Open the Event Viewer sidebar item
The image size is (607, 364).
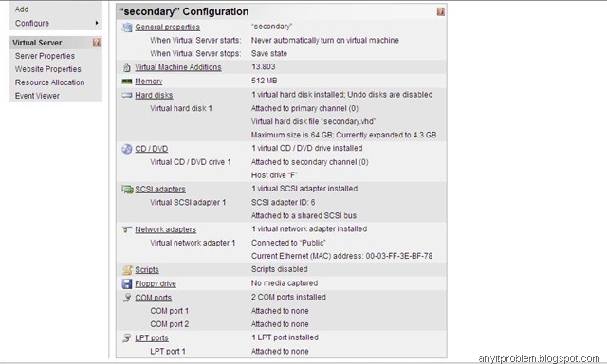37,96
